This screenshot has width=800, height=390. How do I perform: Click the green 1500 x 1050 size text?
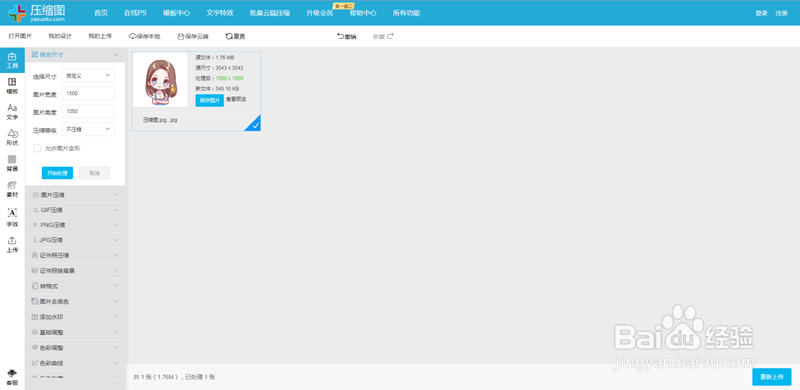click(x=229, y=78)
